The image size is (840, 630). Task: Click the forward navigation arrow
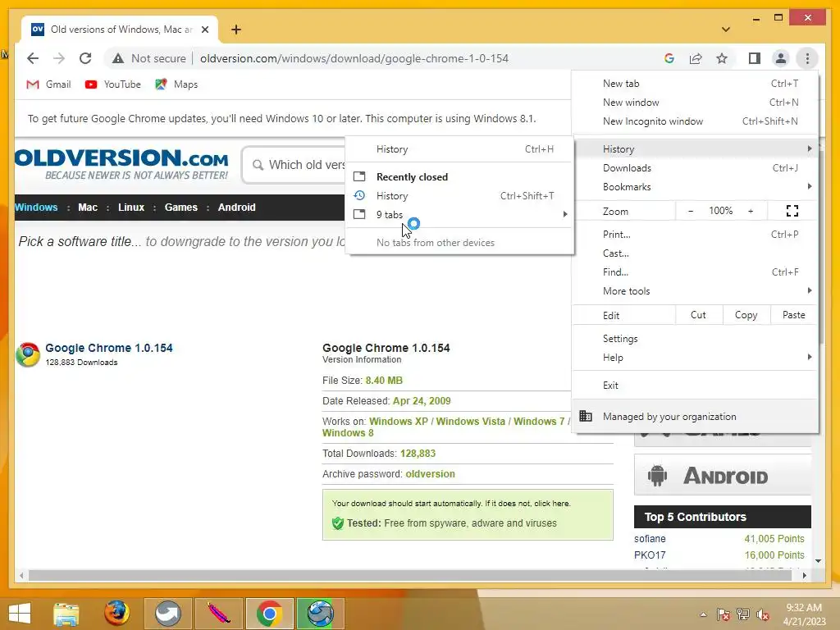point(59,58)
